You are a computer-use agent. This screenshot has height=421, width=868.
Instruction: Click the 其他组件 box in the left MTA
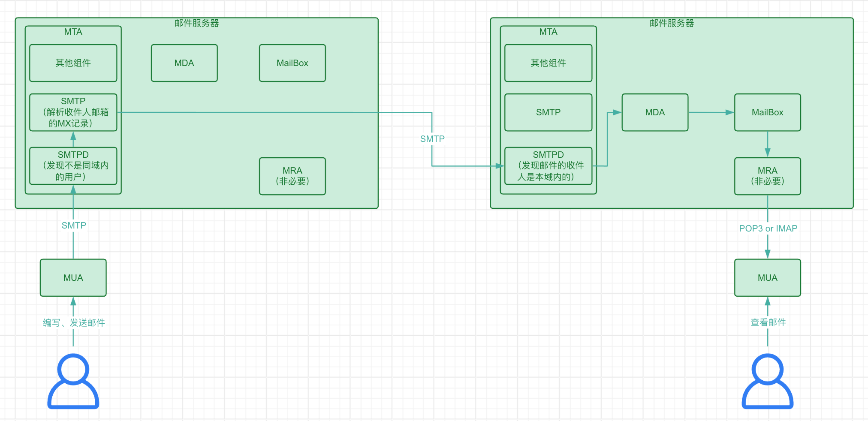(73, 63)
